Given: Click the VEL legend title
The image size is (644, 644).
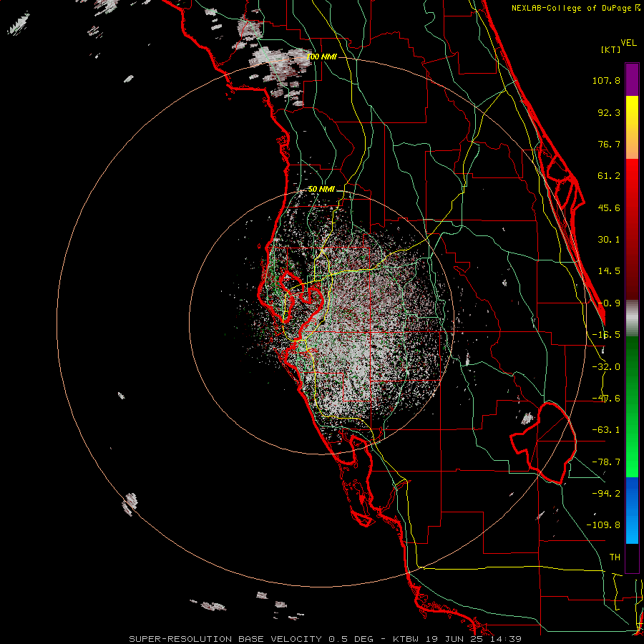Looking at the screenshot, I should [628, 43].
